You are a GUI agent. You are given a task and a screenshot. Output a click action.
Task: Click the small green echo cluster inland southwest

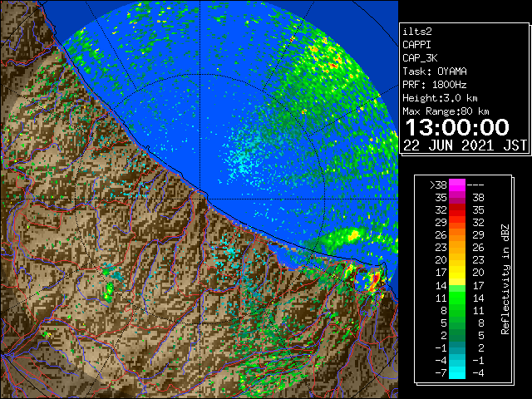[x=109, y=293]
